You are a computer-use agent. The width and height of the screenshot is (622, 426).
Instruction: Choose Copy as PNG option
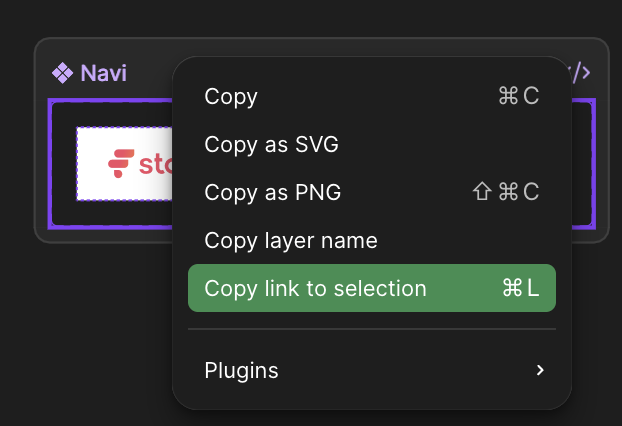coord(273,192)
